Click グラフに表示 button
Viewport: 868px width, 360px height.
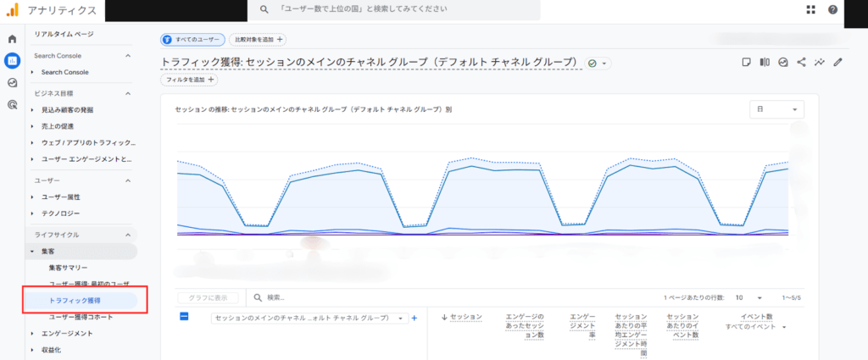click(x=209, y=297)
